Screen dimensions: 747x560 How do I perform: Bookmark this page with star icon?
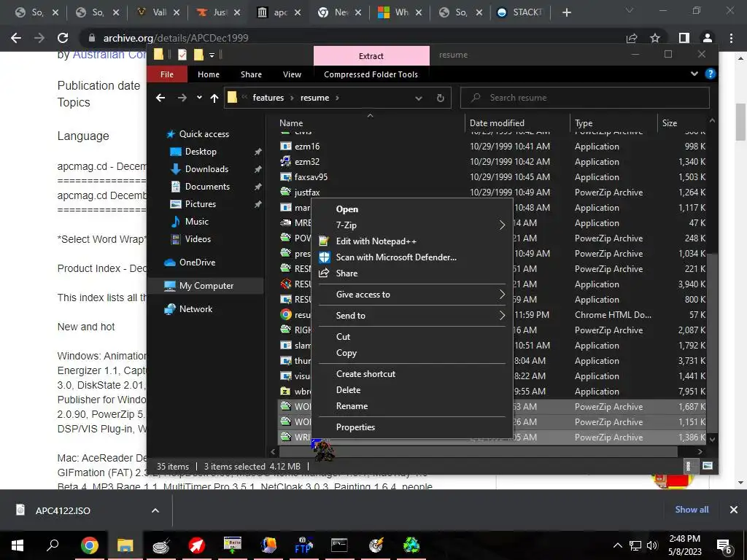[655, 38]
